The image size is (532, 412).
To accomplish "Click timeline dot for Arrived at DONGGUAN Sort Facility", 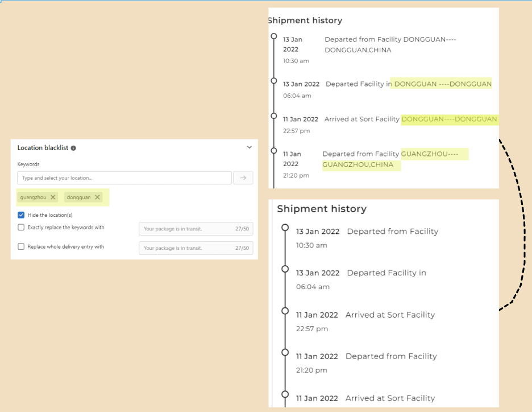I will click(x=274, y=116).
